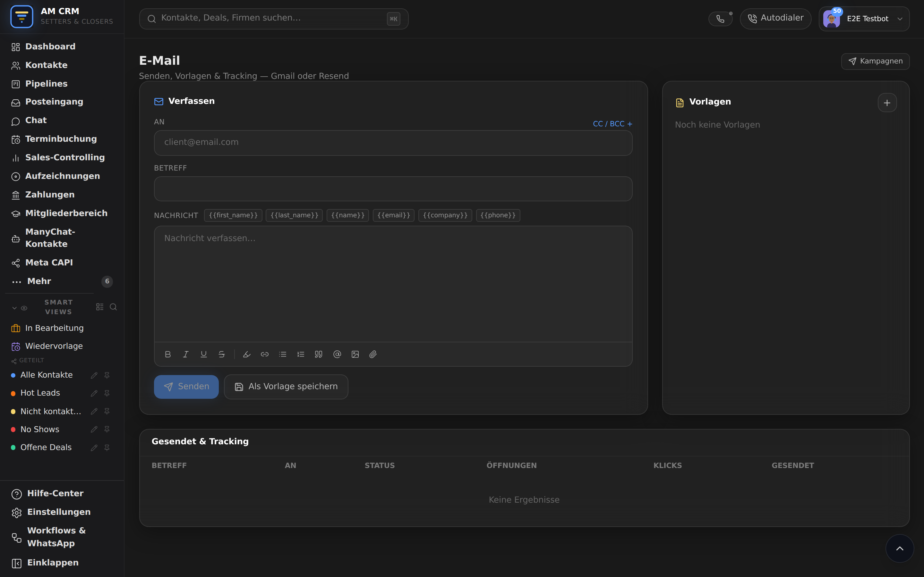924x577 pixels.
Task: Toggle bold formatting in message editor
Action: 167,354
